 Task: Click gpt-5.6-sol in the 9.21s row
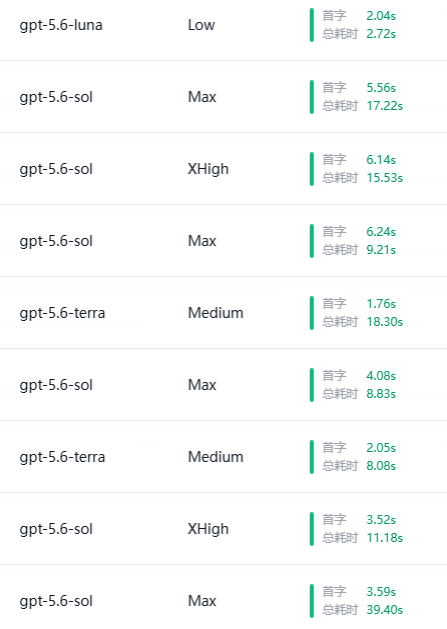(x=56, y=241)
